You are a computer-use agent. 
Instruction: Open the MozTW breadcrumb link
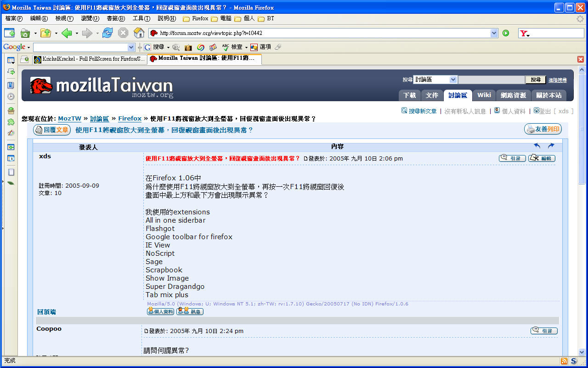(69, 119)
